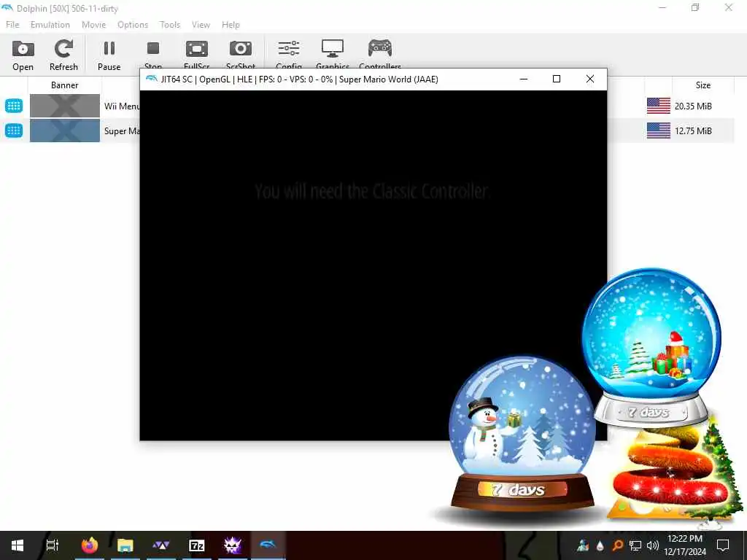Viewport: 747px width, 560px height.
Task: Open the Movie menu
Action: click(93, 25)
